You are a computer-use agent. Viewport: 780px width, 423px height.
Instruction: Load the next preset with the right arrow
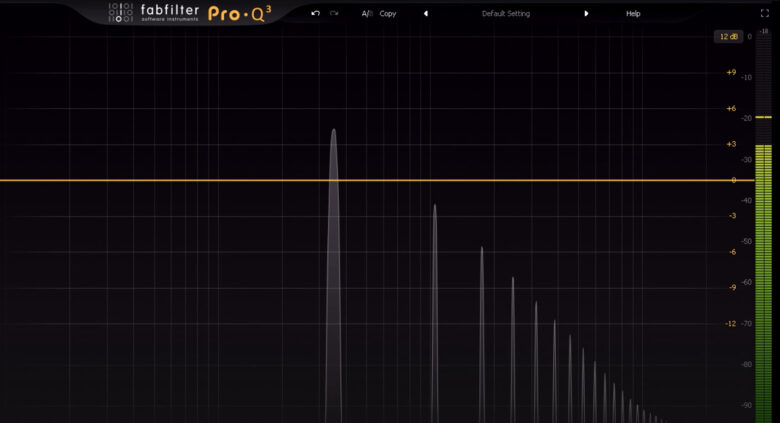pos(586,13)
